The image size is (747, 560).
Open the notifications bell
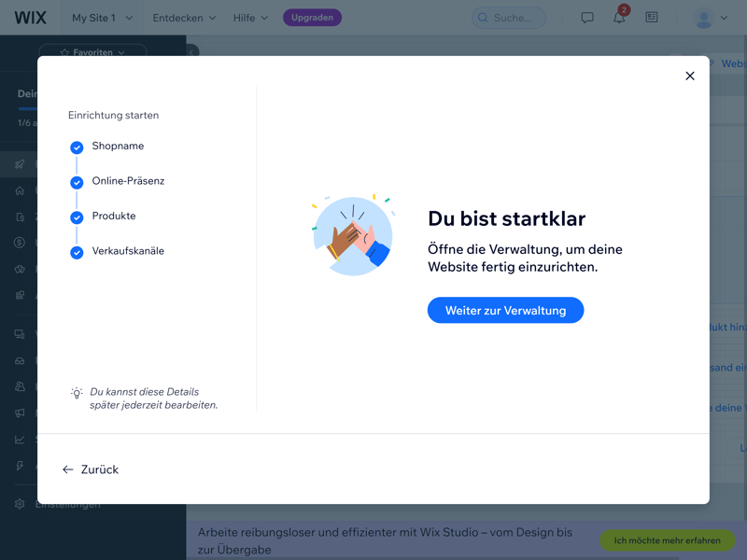[x=619, y=18]
